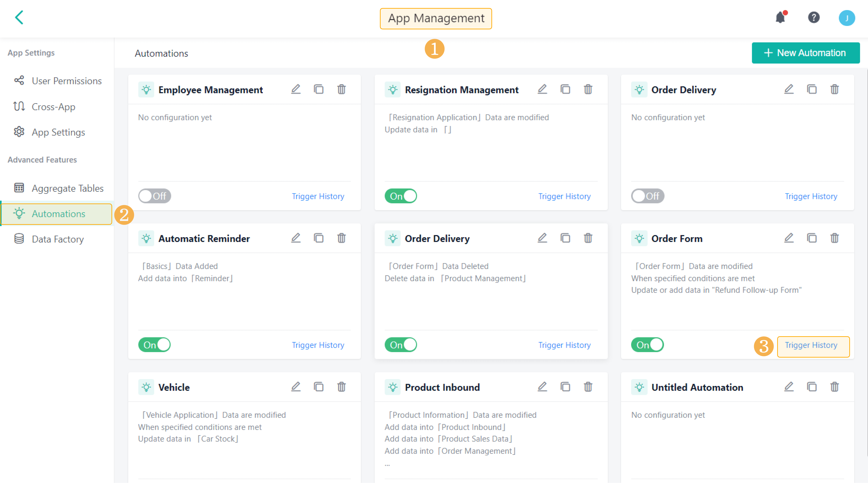Viewport: 868px width, 483px height.
Task: Open Data Factory in the sidebar
Action: tap(57, 239)
